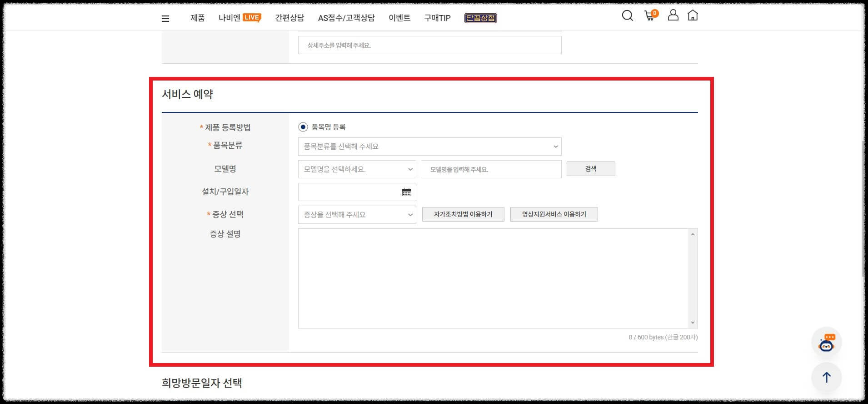Click the 서비스 예약 heading
868x404 pixels.
coord(187,94)
